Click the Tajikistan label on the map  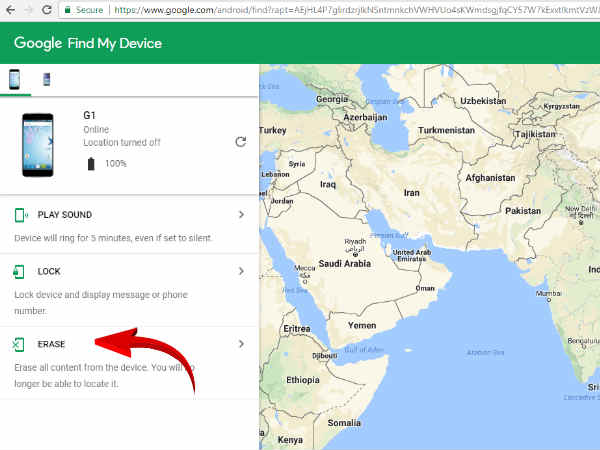click(536, 134)
